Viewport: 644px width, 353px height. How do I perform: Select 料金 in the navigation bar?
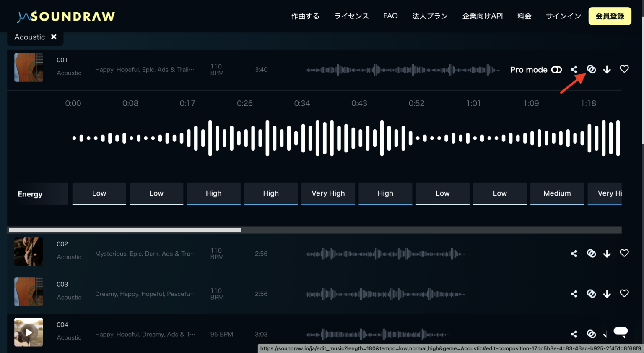[524, 16]
